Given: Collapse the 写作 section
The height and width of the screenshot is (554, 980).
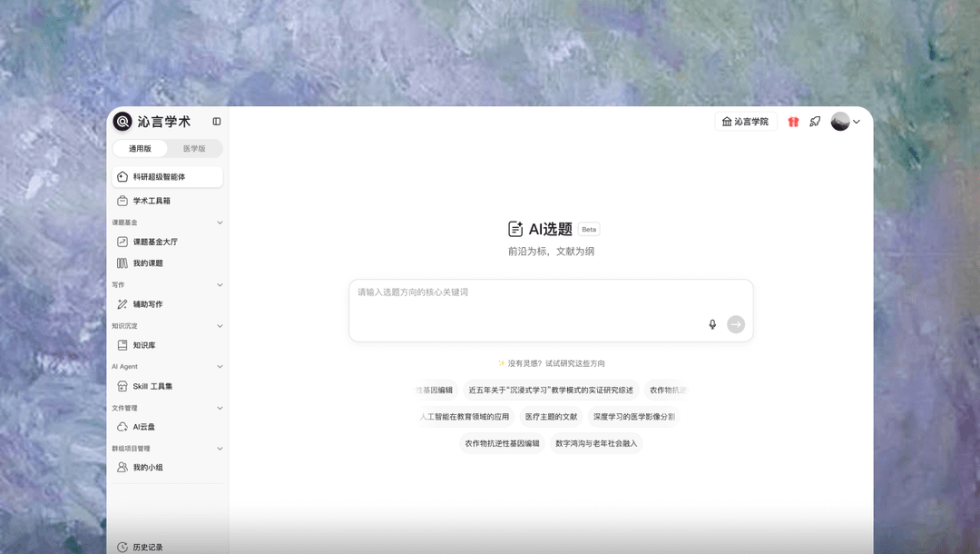Looking at the screenshot, I should [x=220, y=285].
